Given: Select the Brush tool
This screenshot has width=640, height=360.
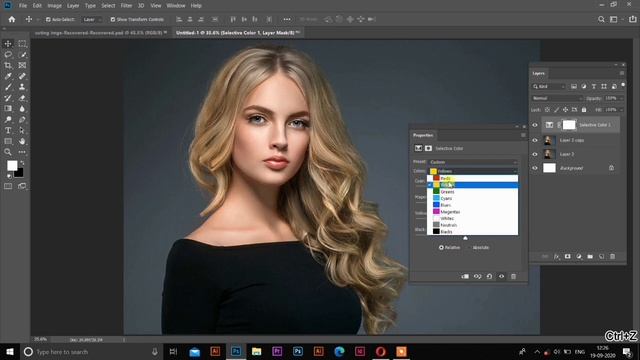Looking at the screenshot, I should (8, 87).
